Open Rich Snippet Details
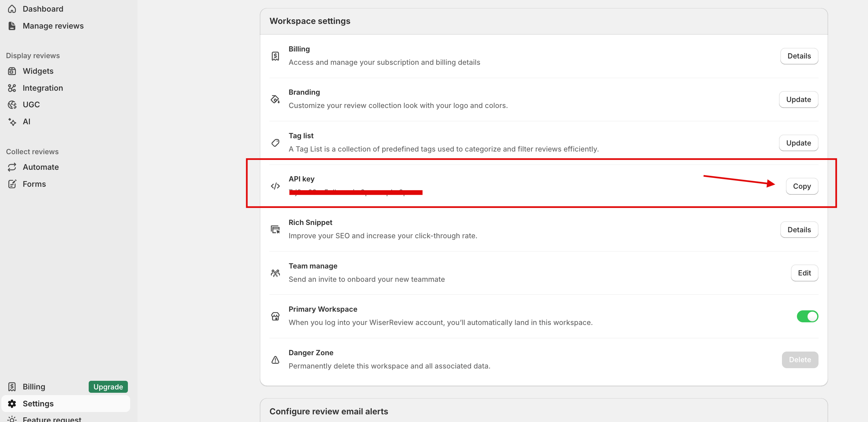Screen dimensions: 868x422 (799, 230)
